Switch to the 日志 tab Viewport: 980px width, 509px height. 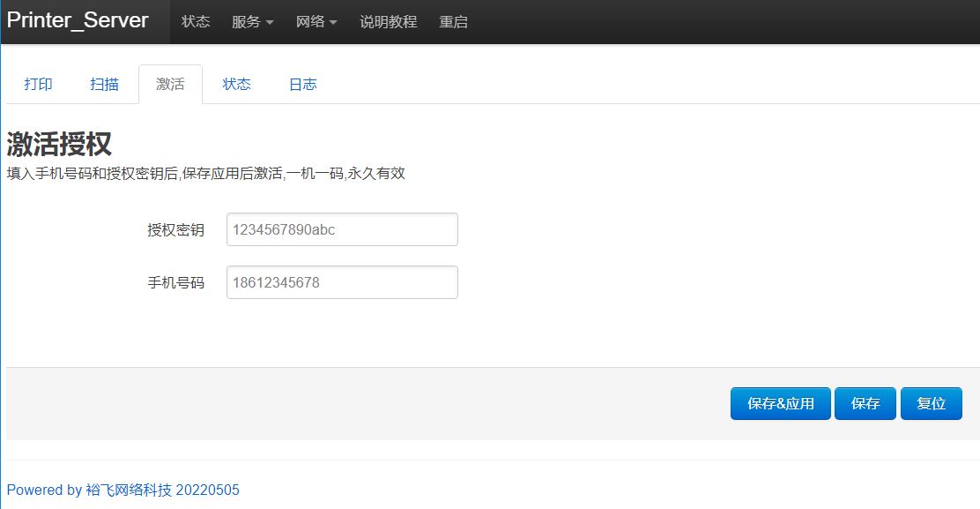[302, 85]
